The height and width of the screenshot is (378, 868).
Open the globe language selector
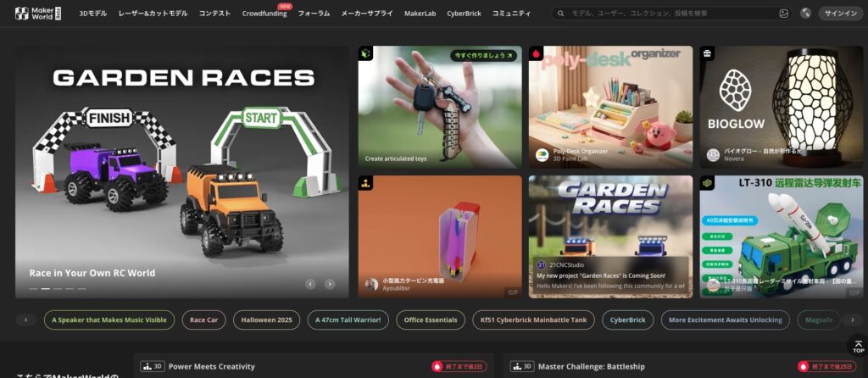(805, 14)
